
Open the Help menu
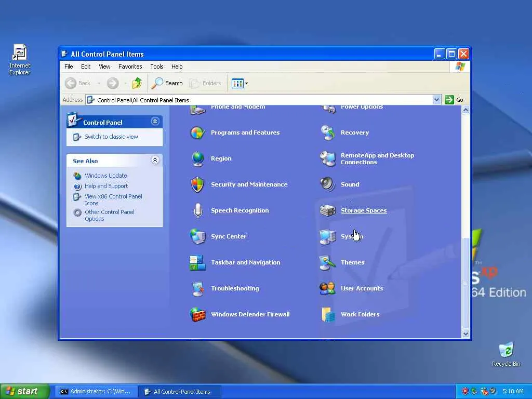(x=177, y=66)
